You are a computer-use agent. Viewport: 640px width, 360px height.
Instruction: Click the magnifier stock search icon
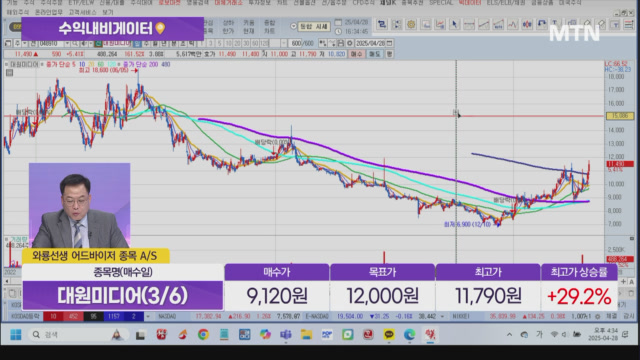(x=75, y=43)
